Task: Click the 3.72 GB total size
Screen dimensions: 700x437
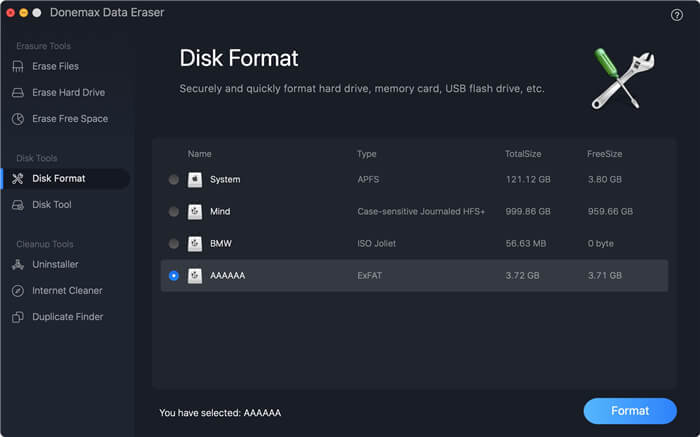Action: [522, 276]
